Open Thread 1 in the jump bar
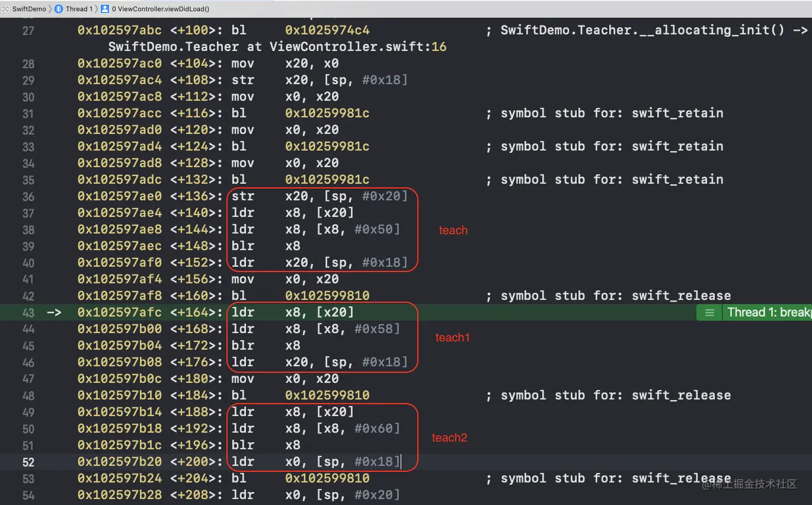Screen dimensions: 812x505 (x=79, y=9)
